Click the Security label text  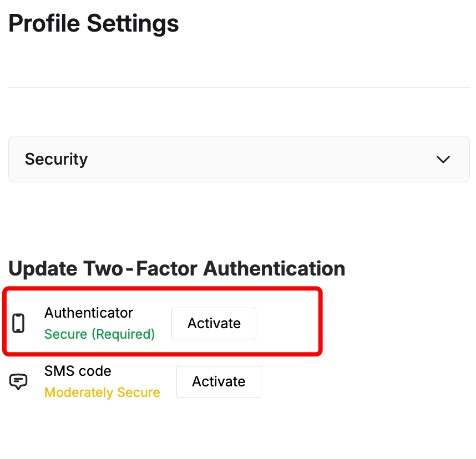56,160
